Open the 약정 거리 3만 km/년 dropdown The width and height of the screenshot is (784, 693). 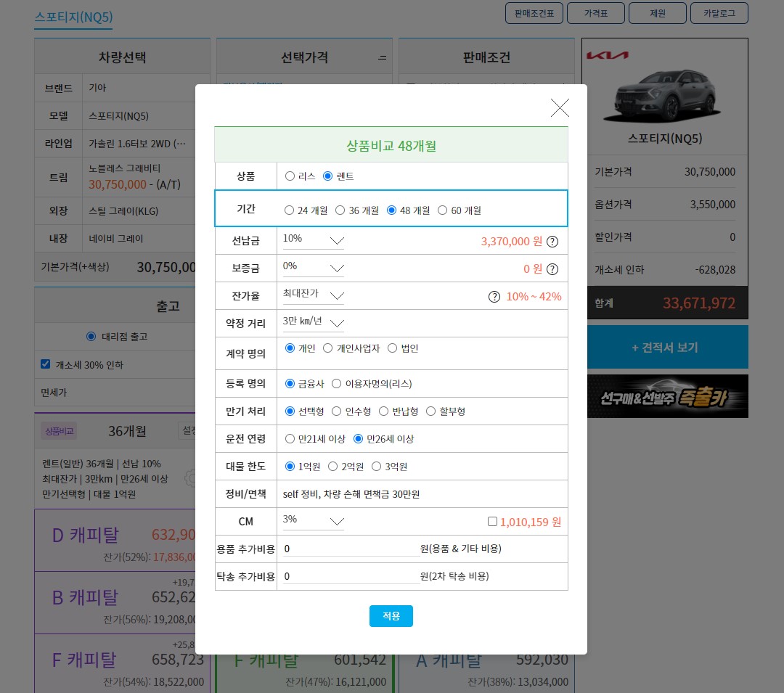pos(314,322)
